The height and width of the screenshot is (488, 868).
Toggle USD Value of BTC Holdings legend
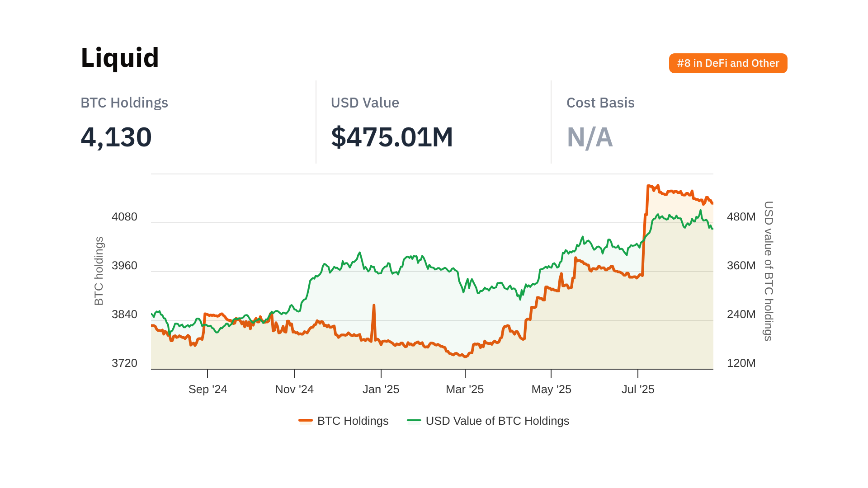497,421
